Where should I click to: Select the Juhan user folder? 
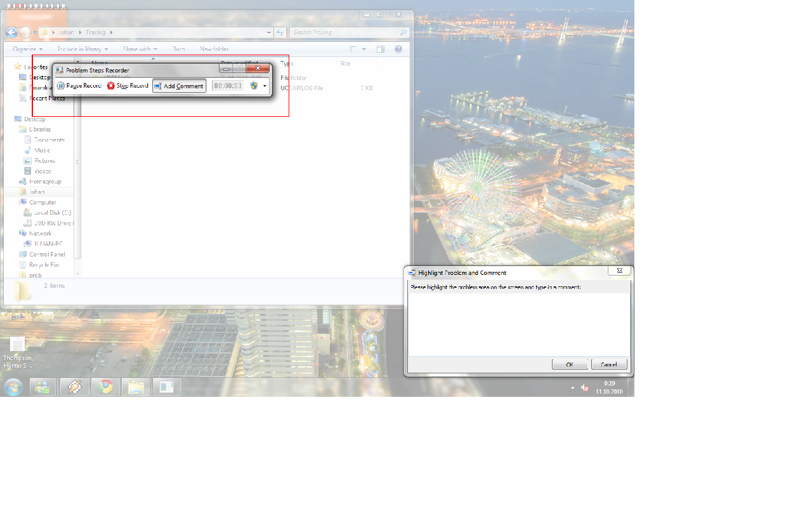coord(36,192)
